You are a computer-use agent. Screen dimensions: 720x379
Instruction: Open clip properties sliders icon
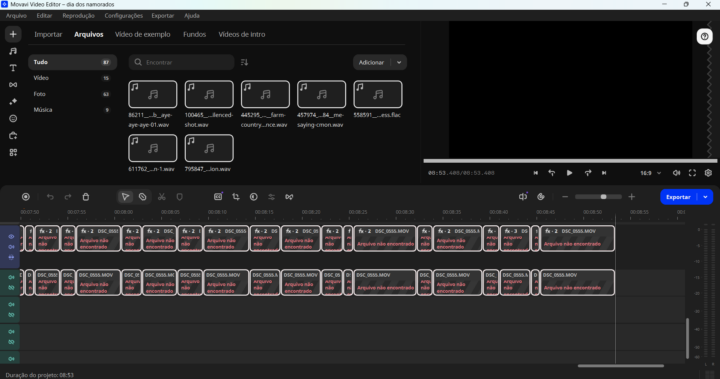(x=271, y=197)
